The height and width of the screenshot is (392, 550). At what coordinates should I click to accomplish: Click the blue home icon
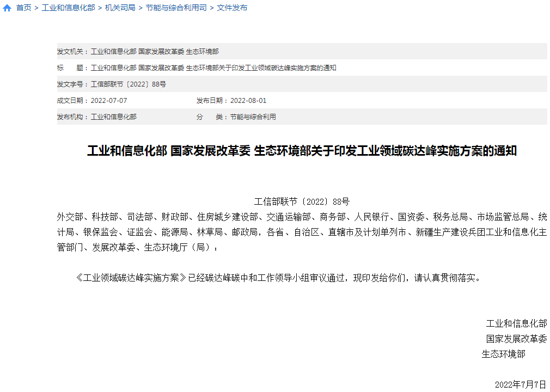point(7,8)
